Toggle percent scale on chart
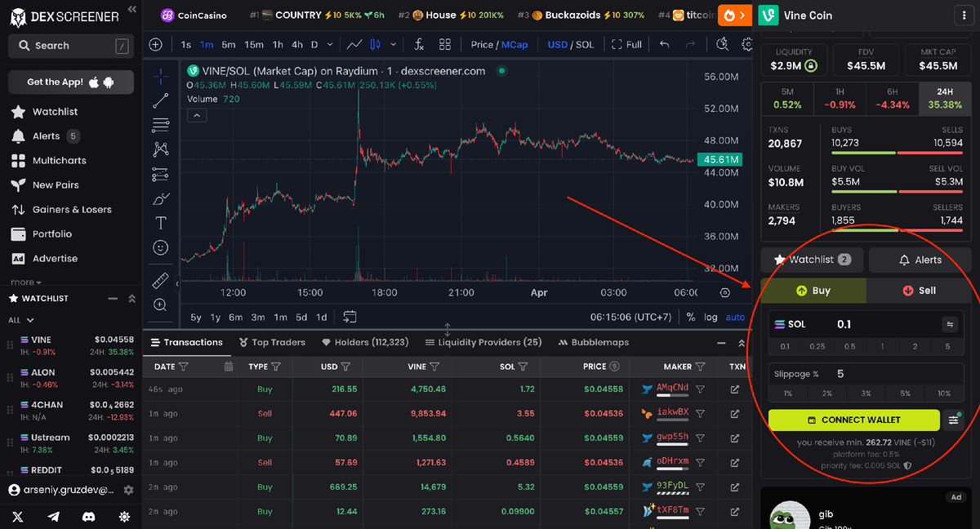The width and height of the screenshot is (980, 529). coord(691,317)
